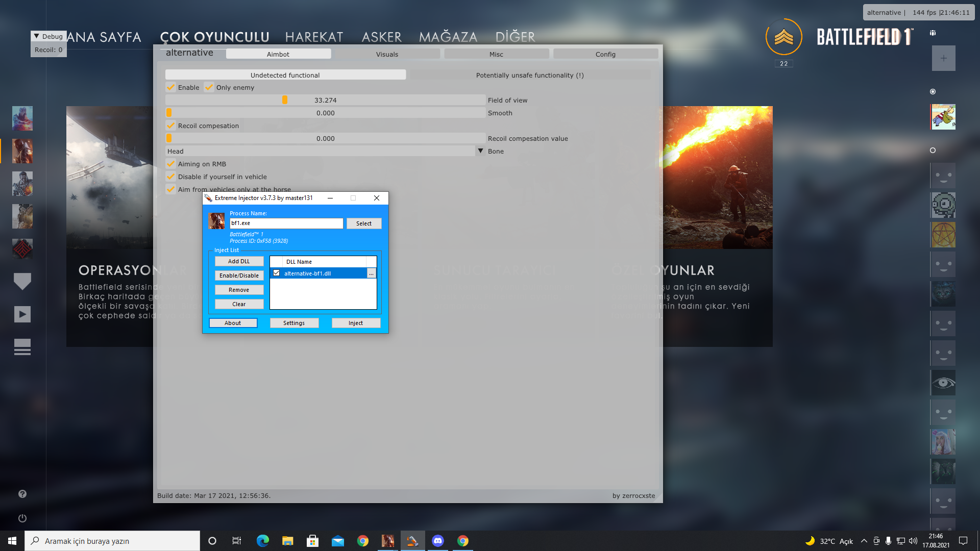The width and height of the screenshot is (980, 551).
Task: Switch to Battlefield 1 taskbar icon
Action: [388, 541]
